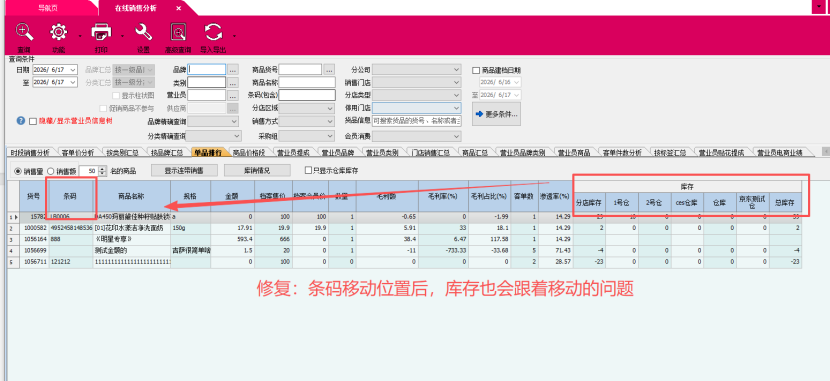Select the 销售额 radio button
The width and height of the screenshot is (830, 381).
click(51, 171)
